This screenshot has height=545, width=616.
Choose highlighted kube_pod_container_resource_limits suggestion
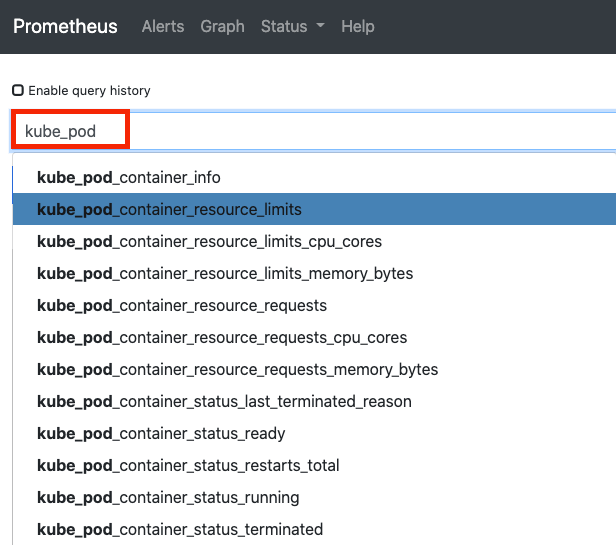click(314, 209)
